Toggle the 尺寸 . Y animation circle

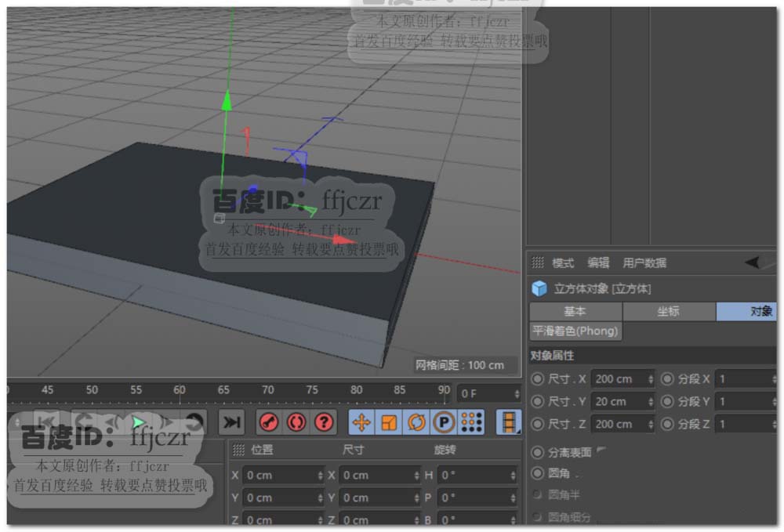pyautogui.click(x=538, y=401)
